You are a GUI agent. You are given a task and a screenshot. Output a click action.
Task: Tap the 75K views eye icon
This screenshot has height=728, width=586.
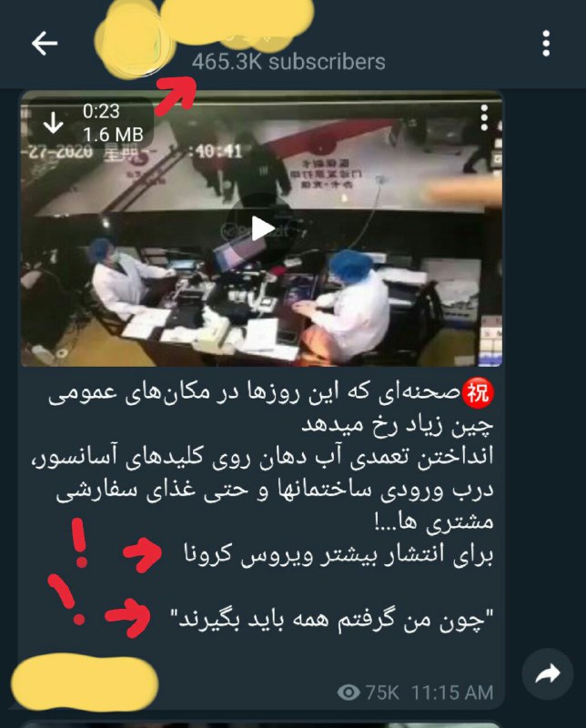pos(349,693)
